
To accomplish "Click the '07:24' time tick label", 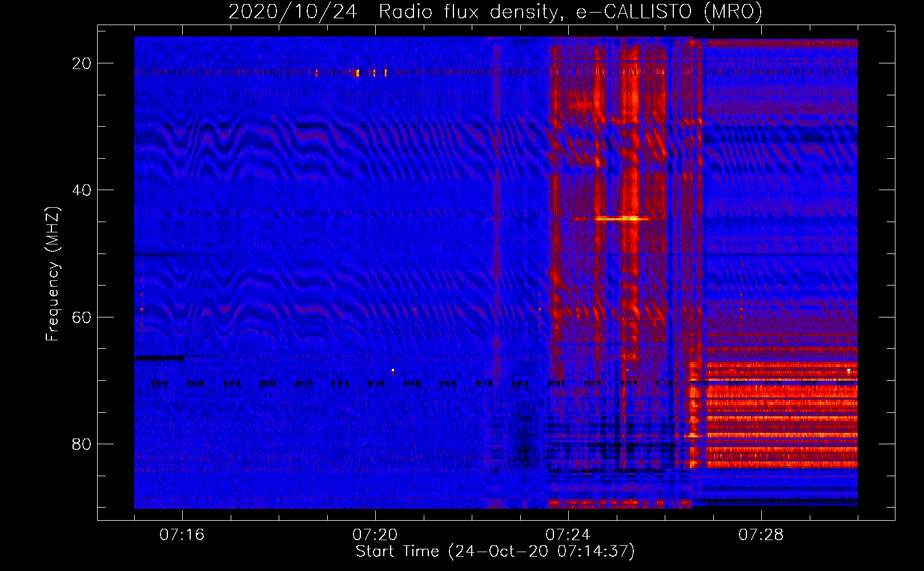I will pos(568,535).
